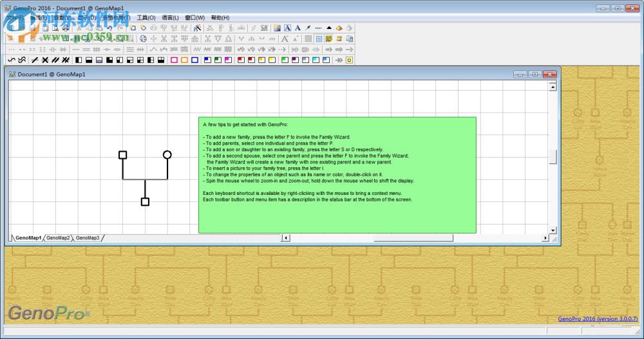Select the father square on the genogram

pos(123,155)
